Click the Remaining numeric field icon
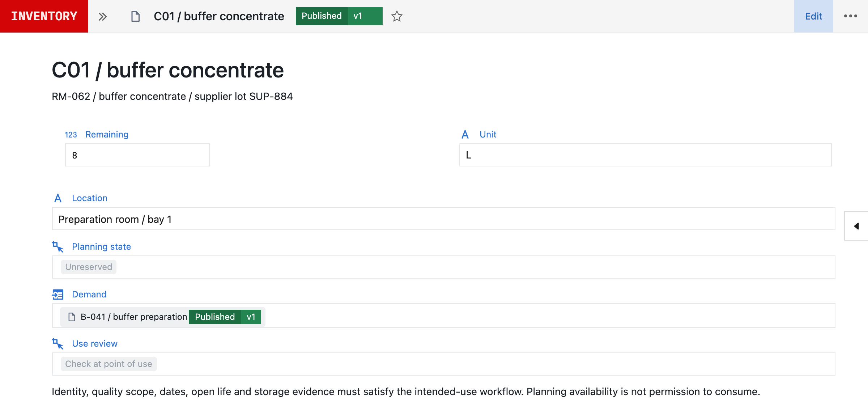 71,135
